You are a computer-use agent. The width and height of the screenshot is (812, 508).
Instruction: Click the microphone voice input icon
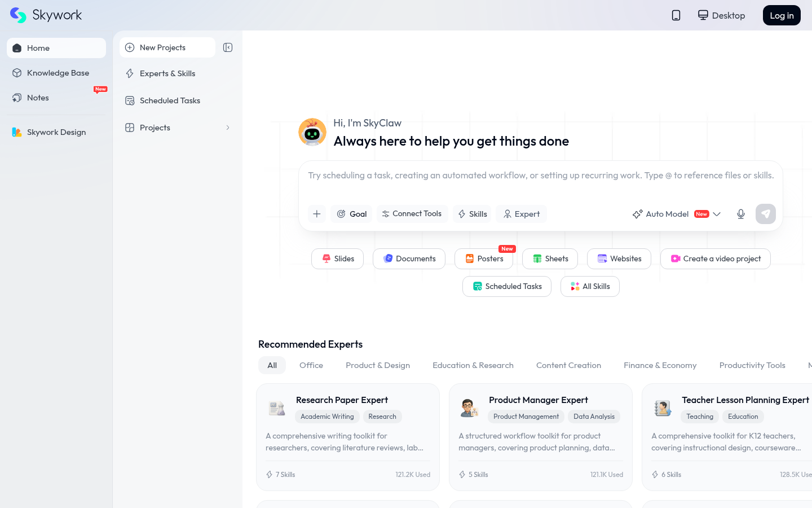pyautogui.click(x=741, y=214)
